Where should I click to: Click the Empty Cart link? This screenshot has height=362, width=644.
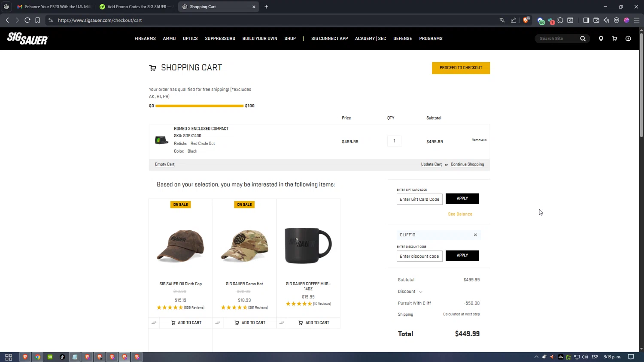coord(164,164)
